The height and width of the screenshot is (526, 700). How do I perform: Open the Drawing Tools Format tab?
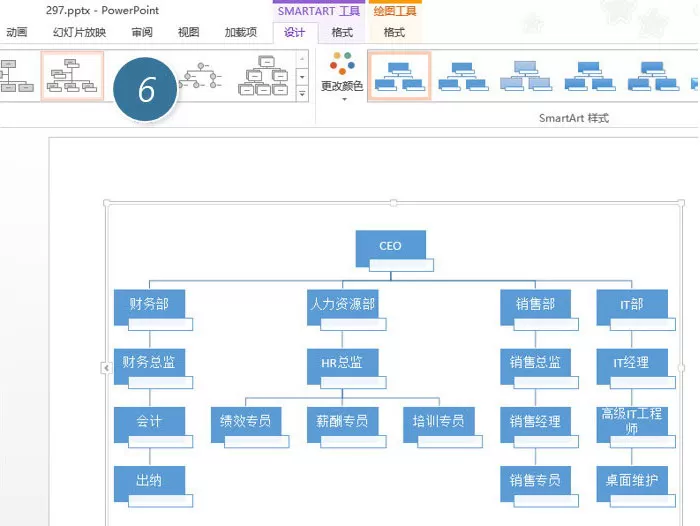pyautogui.click(x=394, y=32)
